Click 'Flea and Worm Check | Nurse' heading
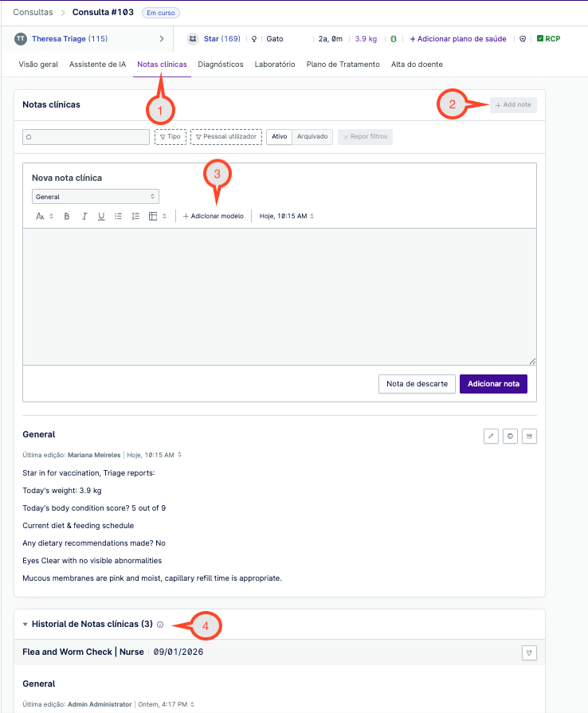The height and width of the screenshot is (713, 588). 83,652
